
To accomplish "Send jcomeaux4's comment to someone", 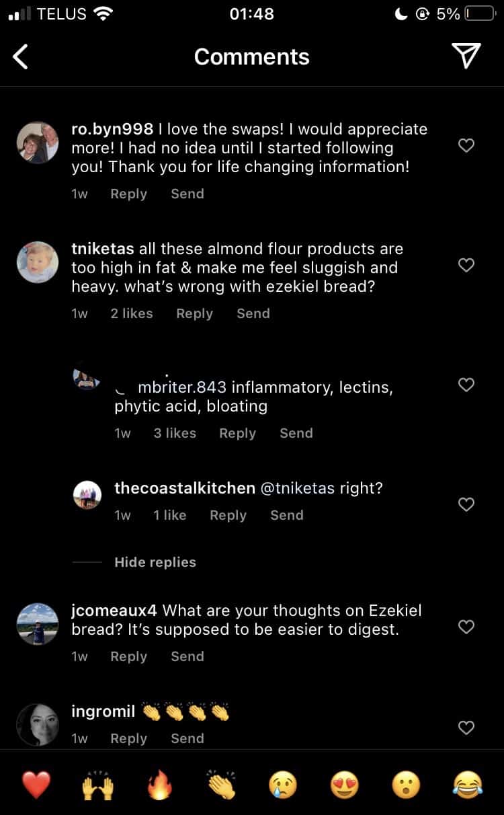I will [x=187, y=656].
